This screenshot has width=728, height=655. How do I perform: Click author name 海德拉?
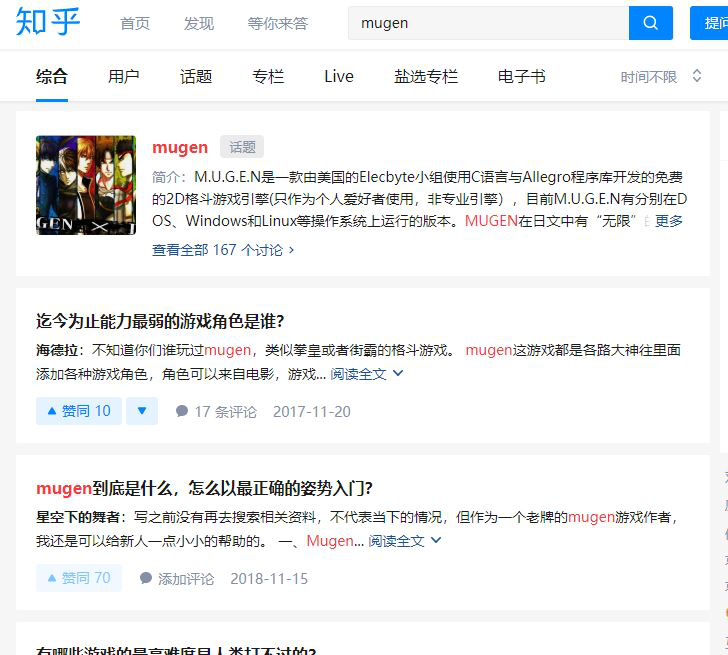57,350
